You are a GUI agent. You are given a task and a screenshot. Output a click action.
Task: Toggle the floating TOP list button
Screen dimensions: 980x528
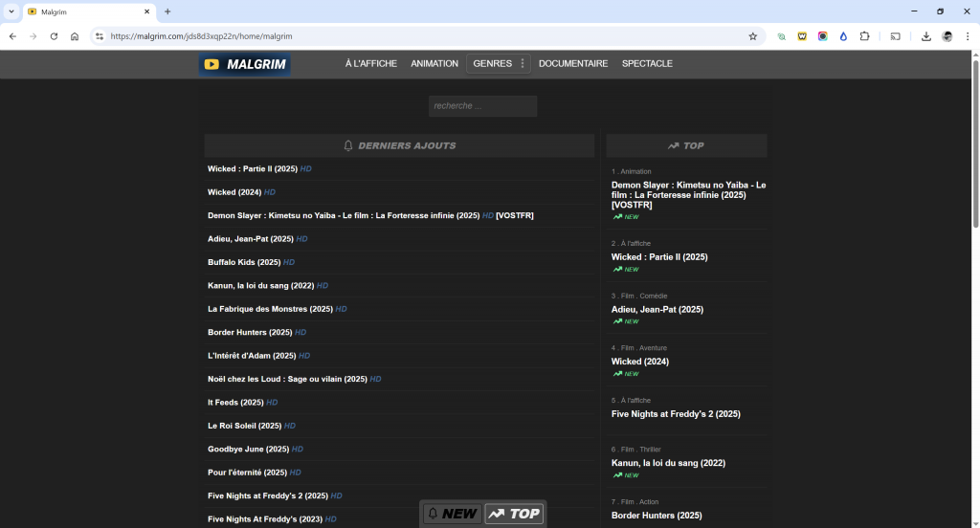[x=514, y=514]
